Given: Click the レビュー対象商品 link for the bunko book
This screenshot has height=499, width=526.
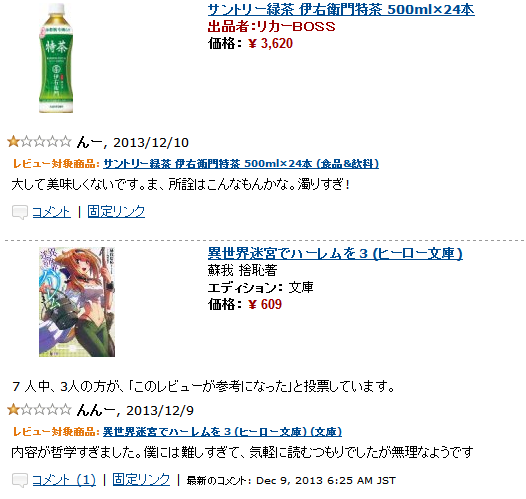Looking at the screenshot, I should (x=222, y=432).
